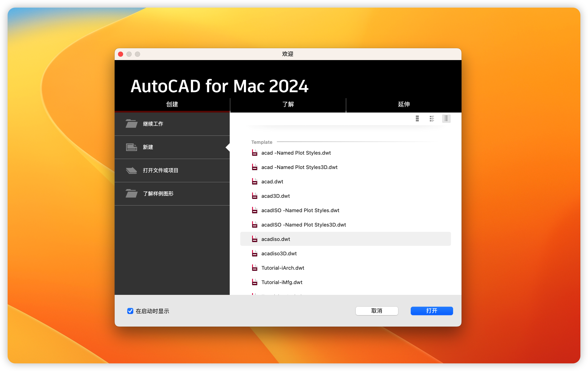This screenshot has height=371, width=588.
Task: Select the highlighted acadiso.dwt template
Action: pos(346,239)
